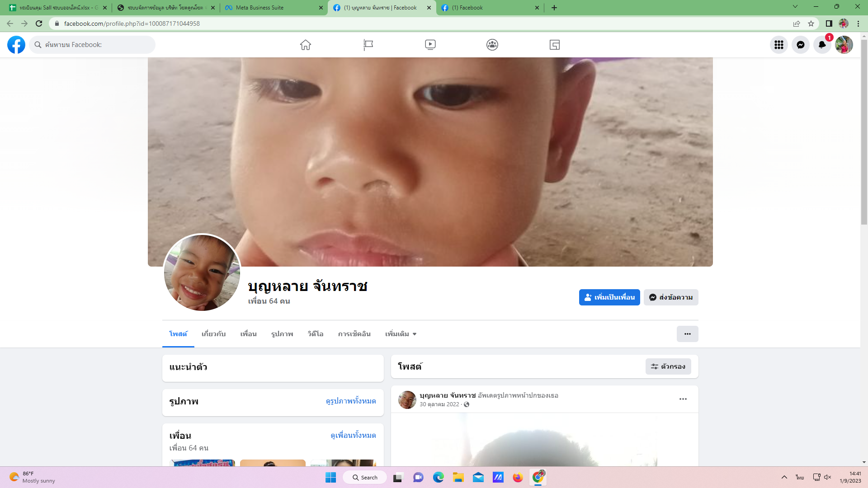The height and width of the screenshot is (488, 868).
Task: Open the ดูเพื่อนทั้งหมด link
Action: 353,435
